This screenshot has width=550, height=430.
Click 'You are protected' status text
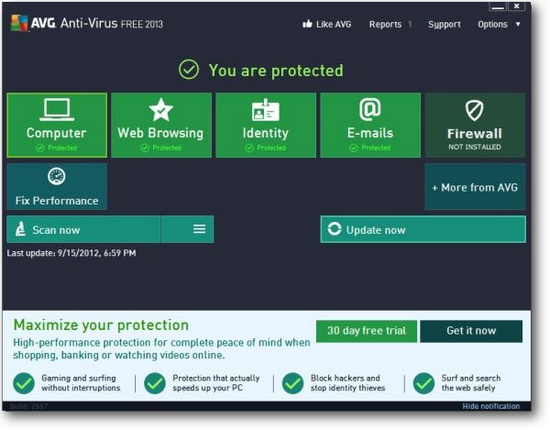(x=276, y=70)
